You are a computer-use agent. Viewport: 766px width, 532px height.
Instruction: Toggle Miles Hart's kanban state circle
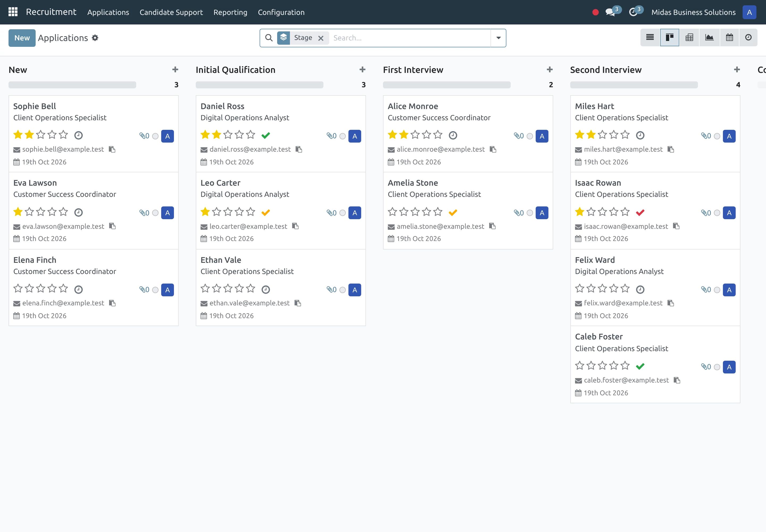point(717,136)
